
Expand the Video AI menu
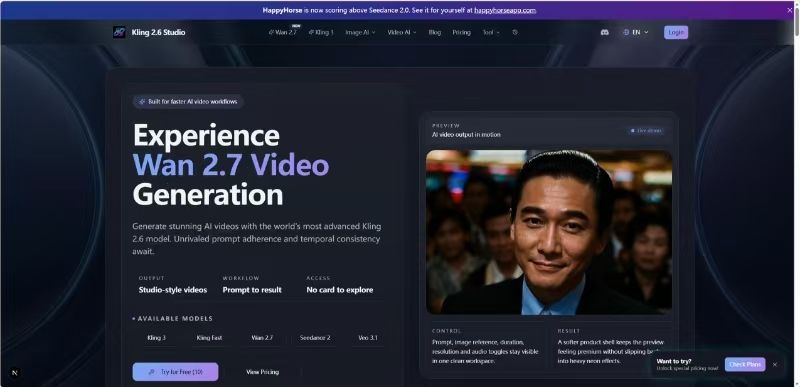coord(402,32)
